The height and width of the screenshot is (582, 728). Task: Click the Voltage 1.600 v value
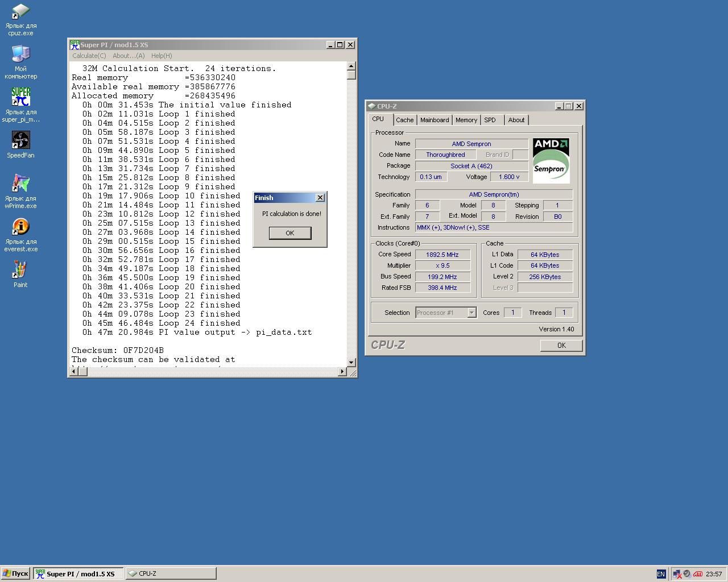pos(509,177)
